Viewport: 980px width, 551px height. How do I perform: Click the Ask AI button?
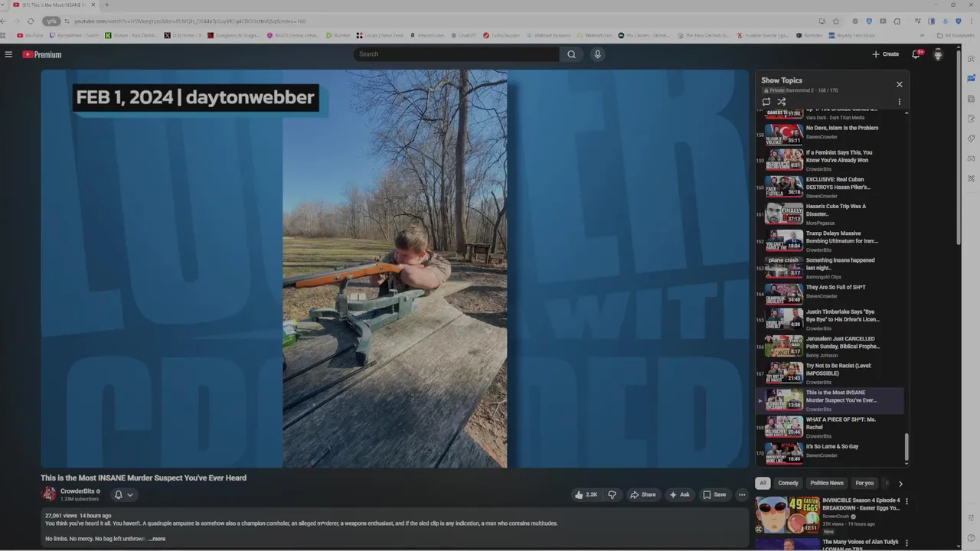pos(679,494)
